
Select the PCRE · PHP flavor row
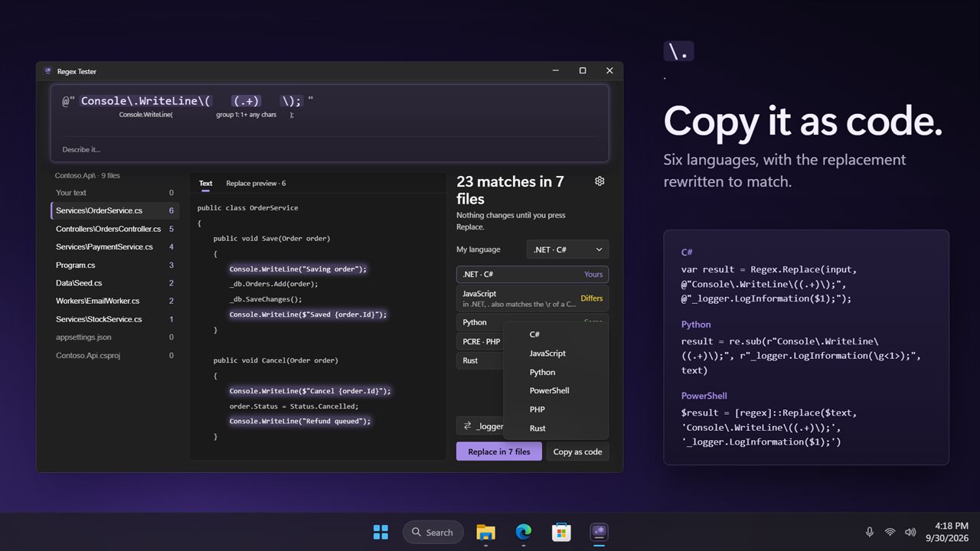coord(480,341)
